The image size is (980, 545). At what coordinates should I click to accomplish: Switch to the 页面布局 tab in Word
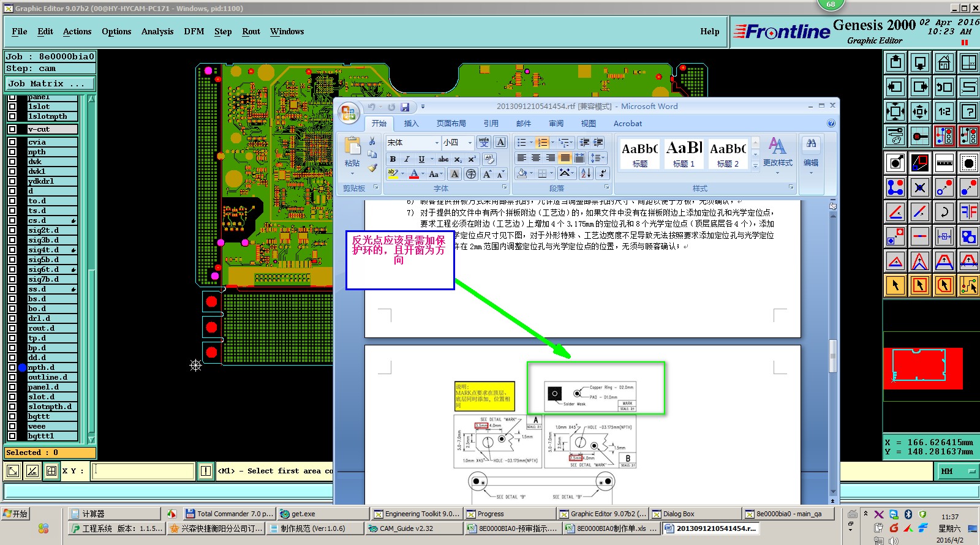tap(451, 124)
